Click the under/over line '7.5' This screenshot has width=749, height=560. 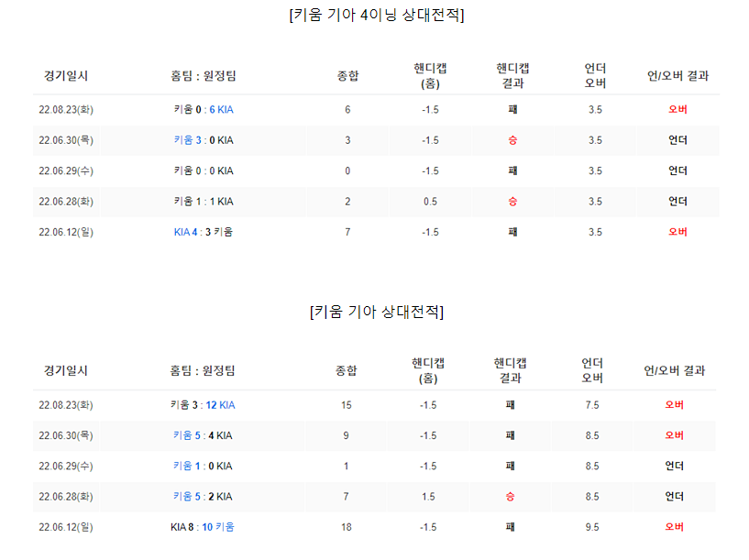(x=592, y=405)
